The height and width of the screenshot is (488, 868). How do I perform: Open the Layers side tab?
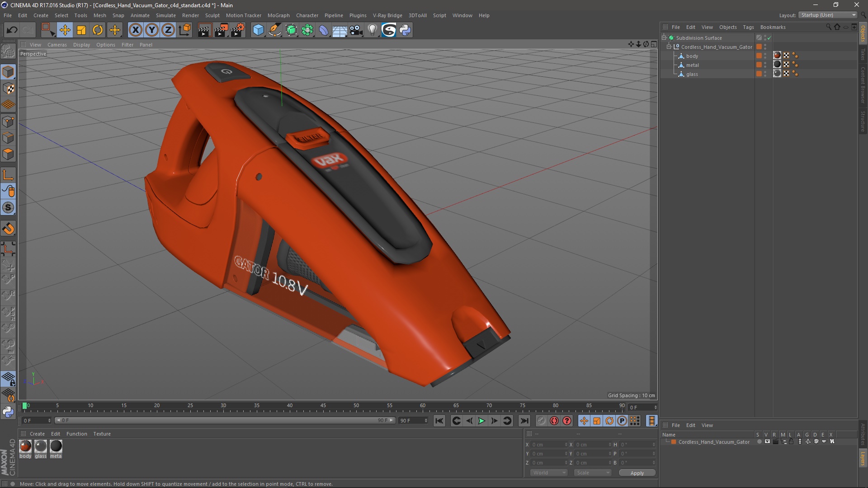[863, 458]
